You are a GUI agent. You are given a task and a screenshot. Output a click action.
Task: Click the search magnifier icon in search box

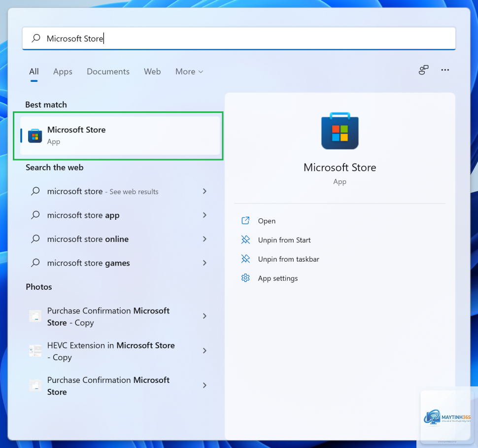coord(36,38)
